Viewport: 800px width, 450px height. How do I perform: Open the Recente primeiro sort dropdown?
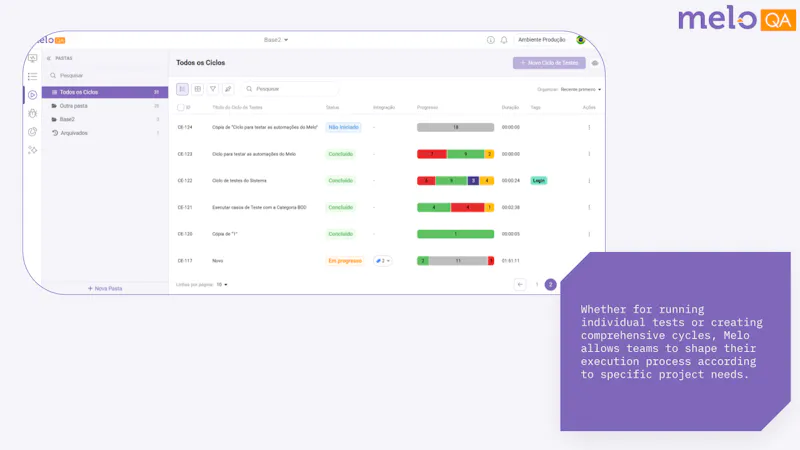pyautogui.click(x=581, y=89)
